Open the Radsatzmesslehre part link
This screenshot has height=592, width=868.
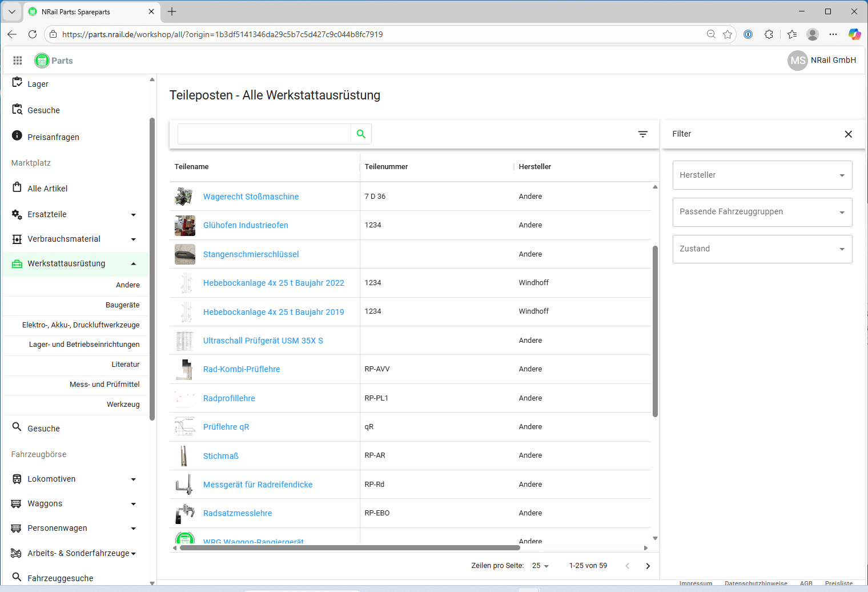coord(238,513)
